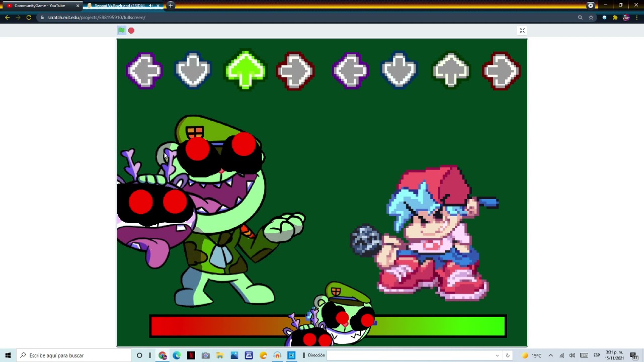Mute the tab playing Senpai Vs Boyfriend
The width and height of the screenshot is (644, 362).
point(150,6)
